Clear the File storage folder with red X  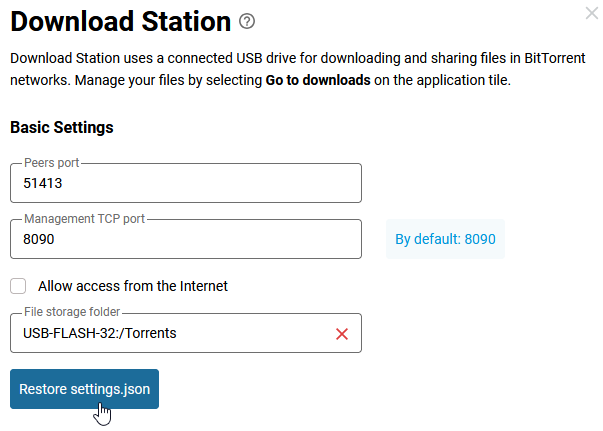(342, 334)
